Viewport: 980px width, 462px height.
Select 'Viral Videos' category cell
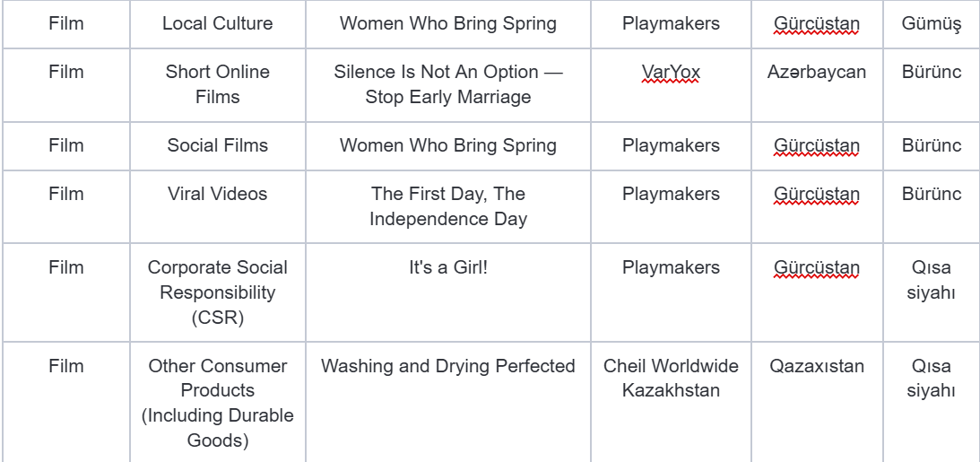(x=218, y=206)
